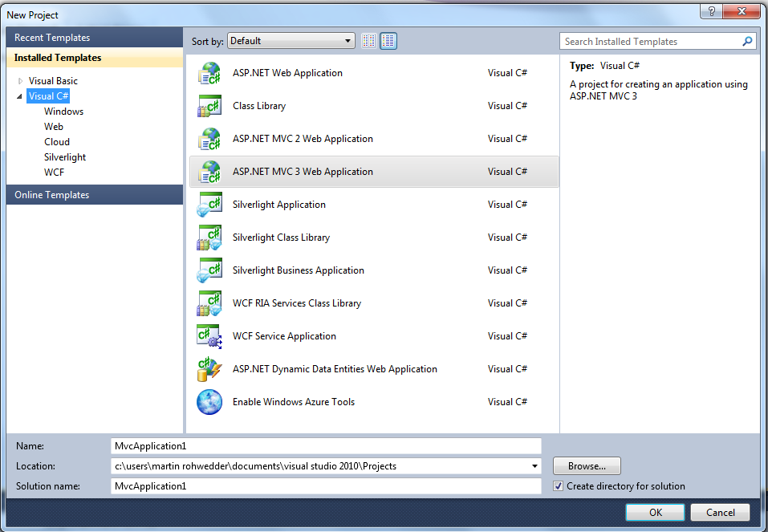
Task: Select the Visual Basic tree item
Action: [x=53, y=81]
